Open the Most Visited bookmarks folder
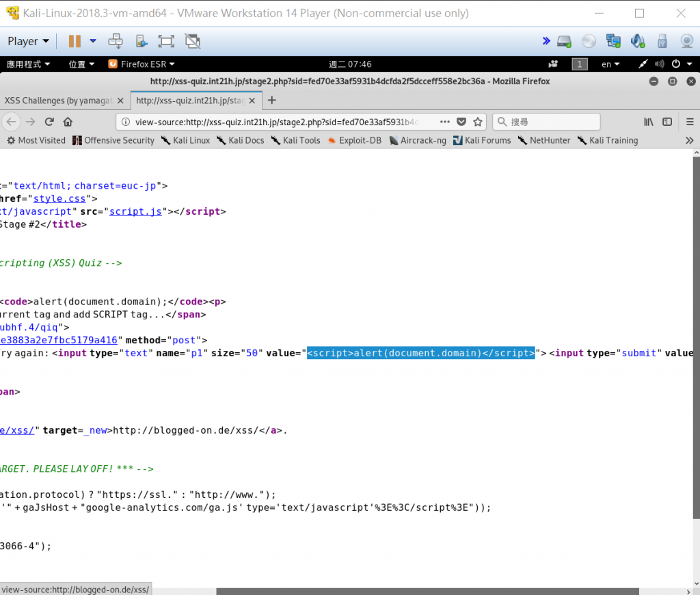 point(36,140)
